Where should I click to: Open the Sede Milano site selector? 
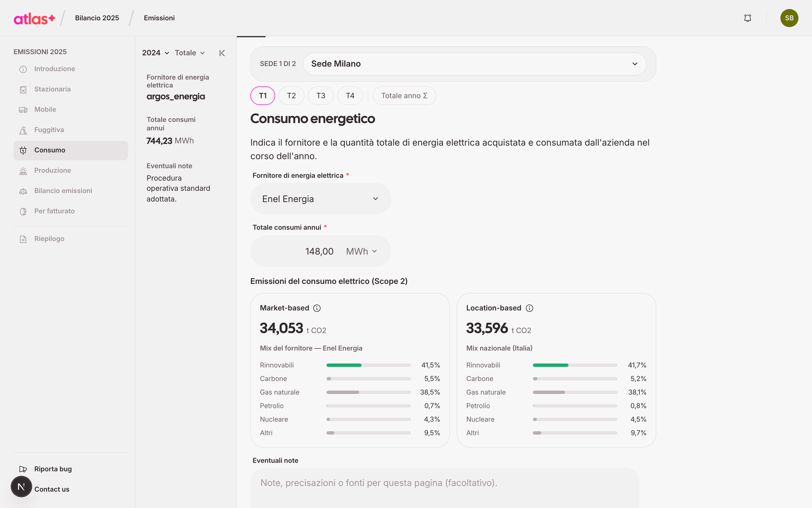pos(475,64)
